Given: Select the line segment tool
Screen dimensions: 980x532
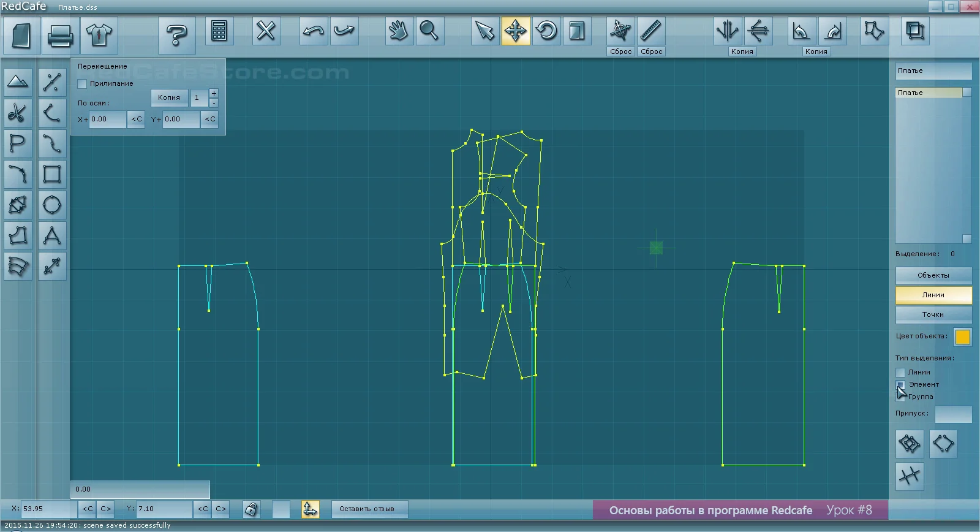Looking at the screenshot, I should pyautogui.click(x=52, y=82).
